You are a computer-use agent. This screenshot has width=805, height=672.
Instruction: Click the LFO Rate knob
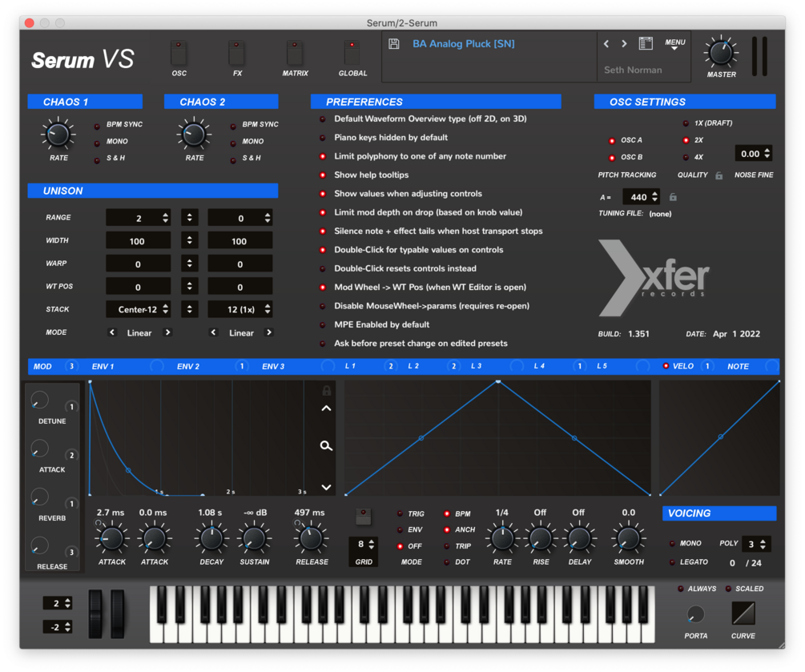[502, 538]
